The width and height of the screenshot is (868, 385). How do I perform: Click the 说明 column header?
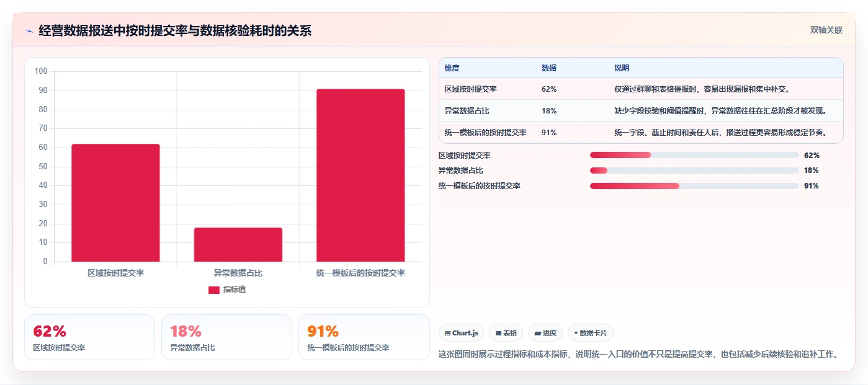622,68
